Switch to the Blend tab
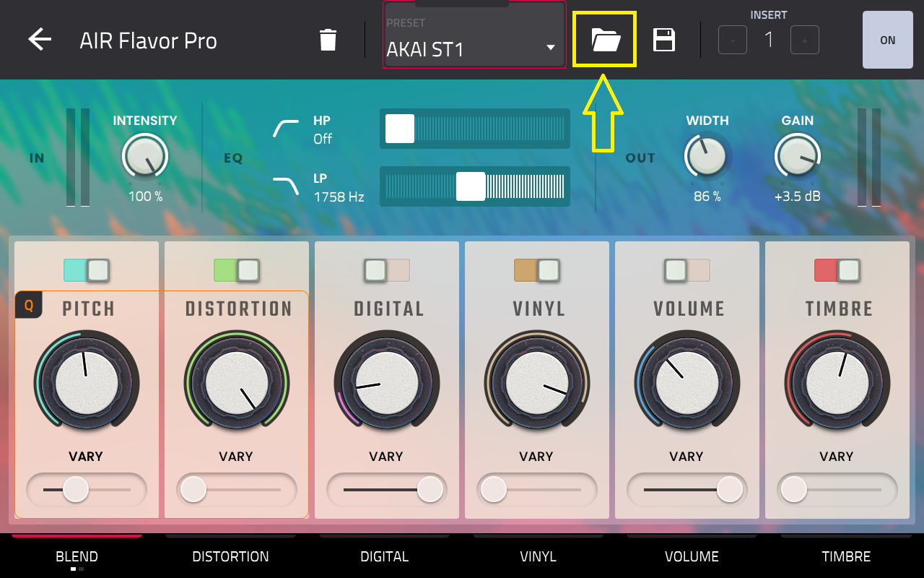Screen dimensions: 924x578 click(x=77, y=556)
